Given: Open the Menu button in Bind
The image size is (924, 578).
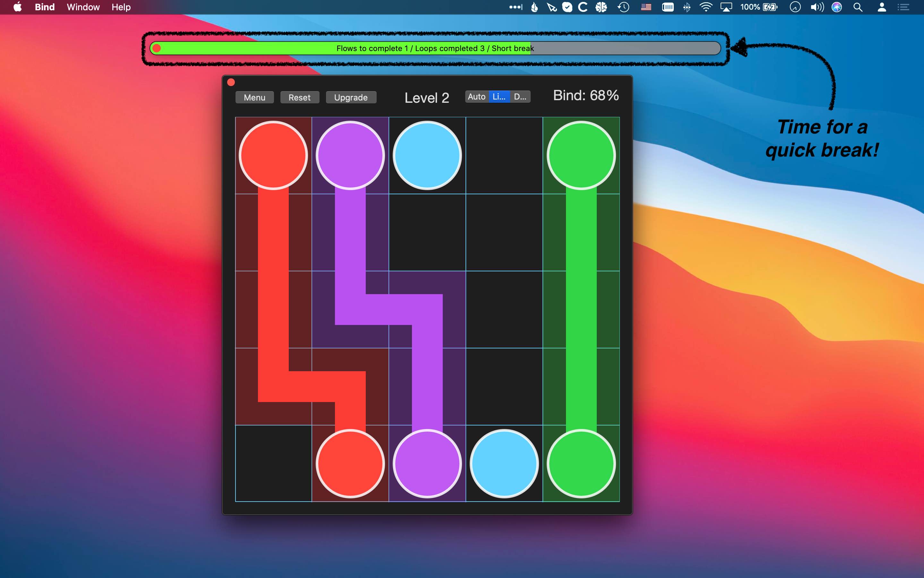Looking at the screenshot, I should 254,98.
